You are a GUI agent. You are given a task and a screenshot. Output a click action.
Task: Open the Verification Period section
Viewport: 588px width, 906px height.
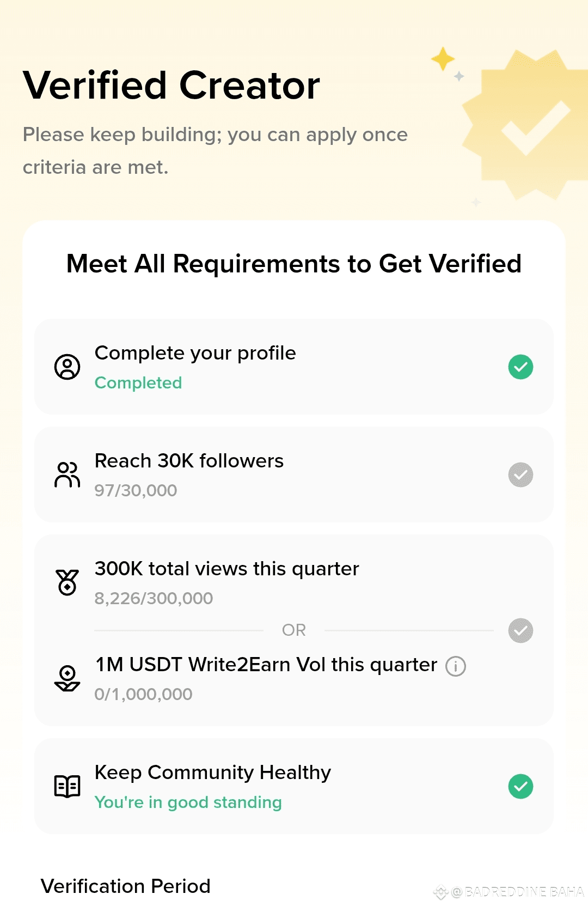click(126, 886)
